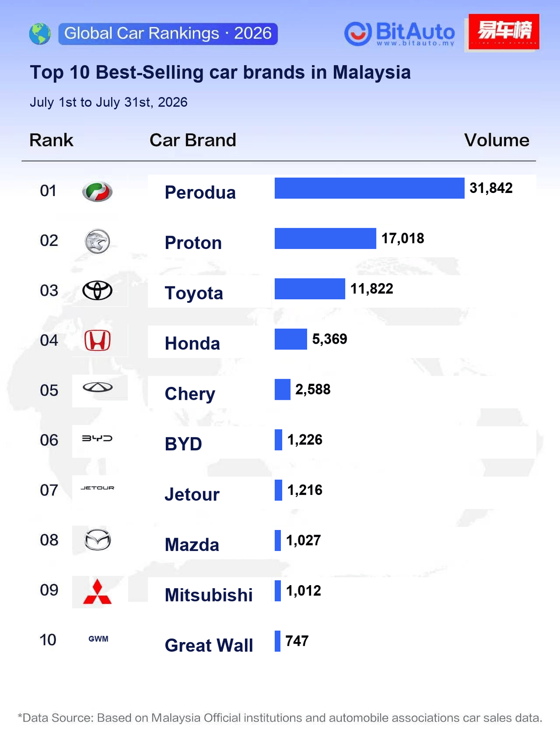Click the red Chinese ranking badge

(504, 32)
